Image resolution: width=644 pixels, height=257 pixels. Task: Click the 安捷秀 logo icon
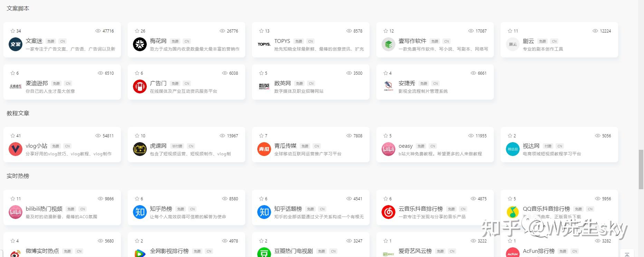coord(388,86)
